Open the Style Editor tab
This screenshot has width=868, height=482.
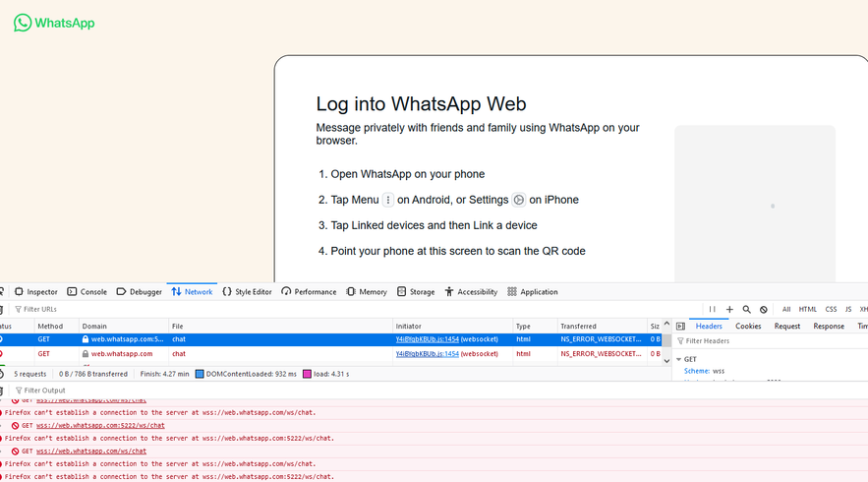pyautogui.click(x=247, y=291)
